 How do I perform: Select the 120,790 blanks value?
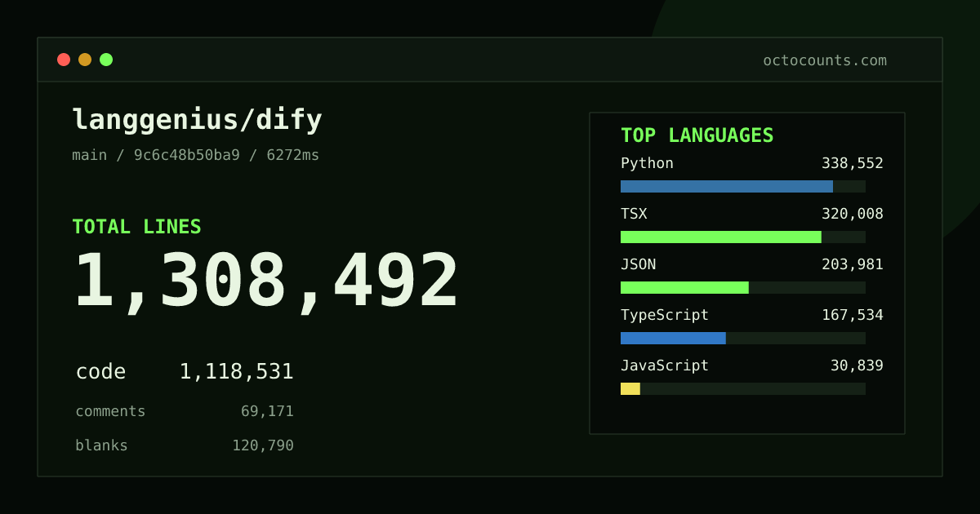[263, 445]
